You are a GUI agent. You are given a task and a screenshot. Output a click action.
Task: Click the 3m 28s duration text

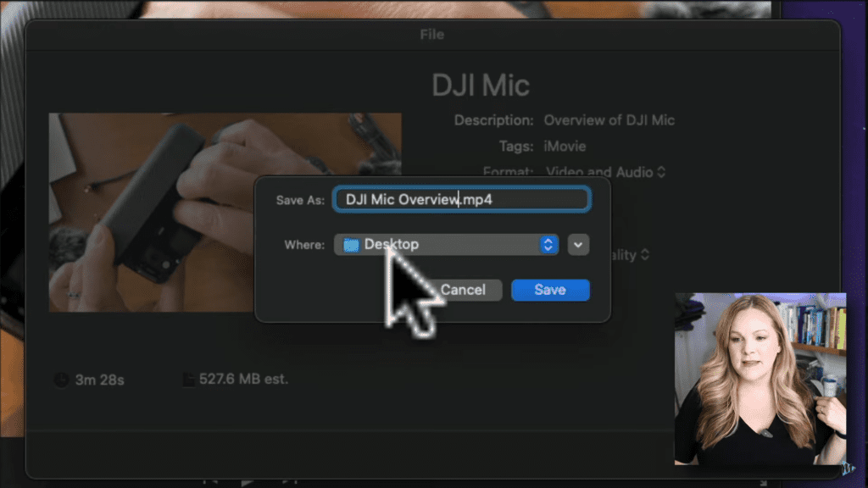coord(100,380)
